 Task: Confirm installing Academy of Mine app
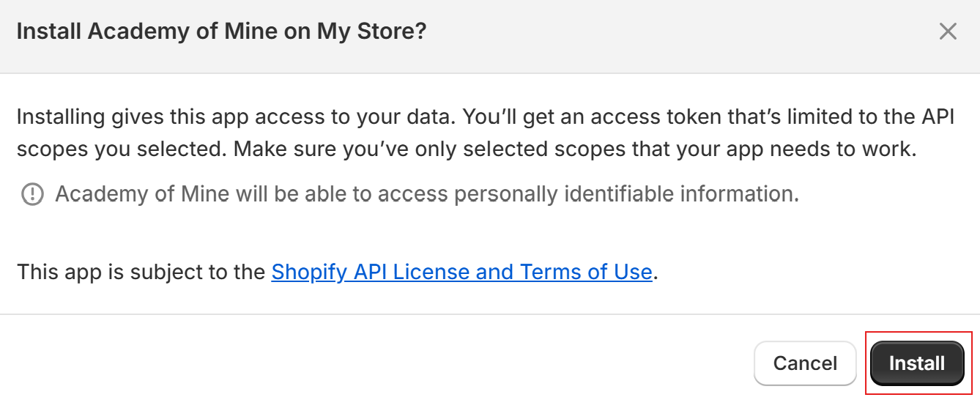[x=917, y=363]
